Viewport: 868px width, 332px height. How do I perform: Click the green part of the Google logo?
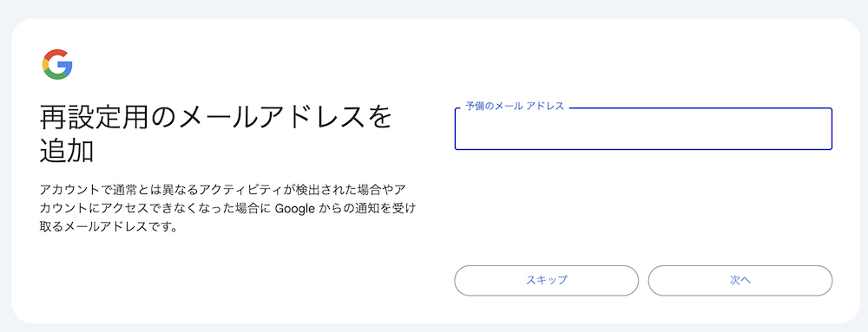click(56, 75)
